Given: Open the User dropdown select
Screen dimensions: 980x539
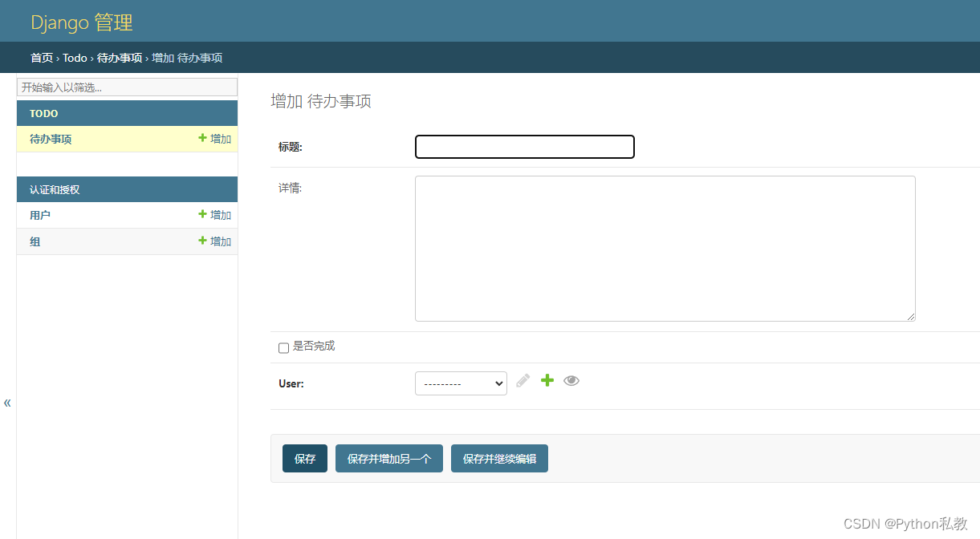Looking at the screenshot, I should [461, 383].
